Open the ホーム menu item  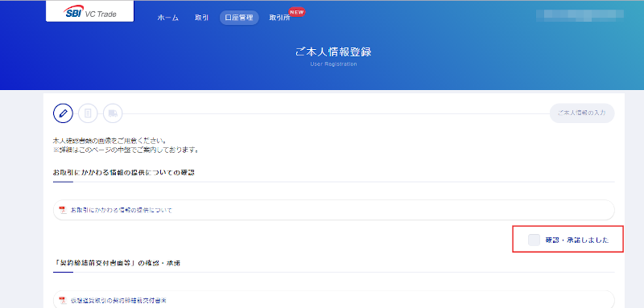click(168, 18)
